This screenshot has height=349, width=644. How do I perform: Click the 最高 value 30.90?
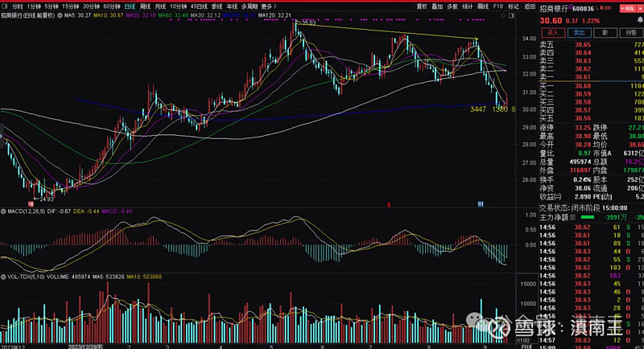(x=583, y=136)
